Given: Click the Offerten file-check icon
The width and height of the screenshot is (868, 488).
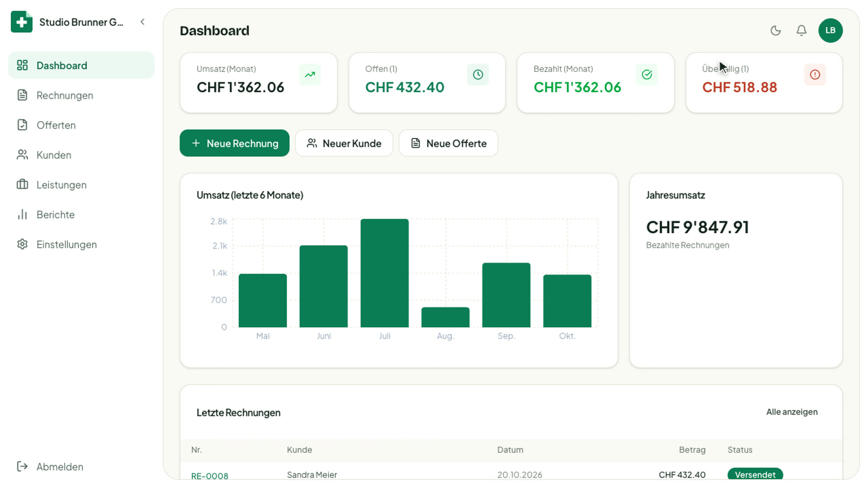Looking at the screenshot, I should 22,125.
